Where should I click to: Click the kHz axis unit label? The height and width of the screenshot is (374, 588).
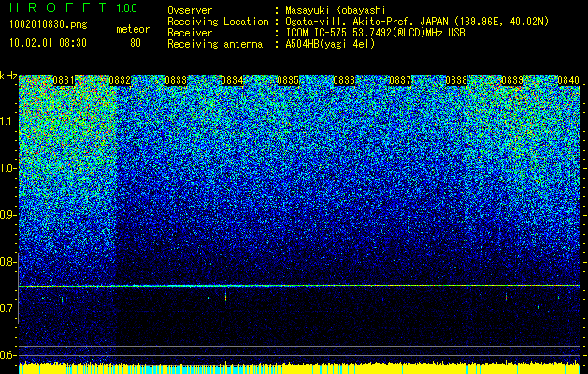8,76
